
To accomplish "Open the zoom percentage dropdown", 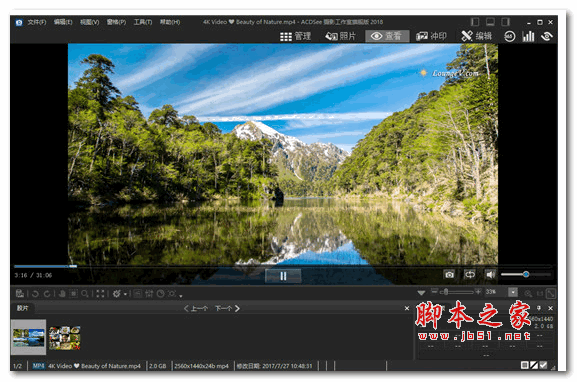I will coord(513,292).
